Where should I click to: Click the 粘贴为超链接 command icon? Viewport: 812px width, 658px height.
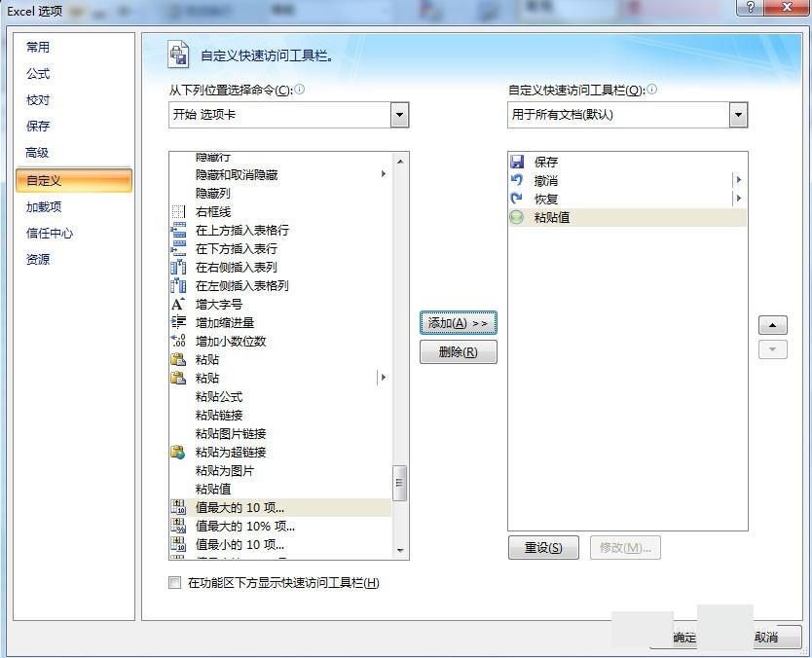(179, 452)
